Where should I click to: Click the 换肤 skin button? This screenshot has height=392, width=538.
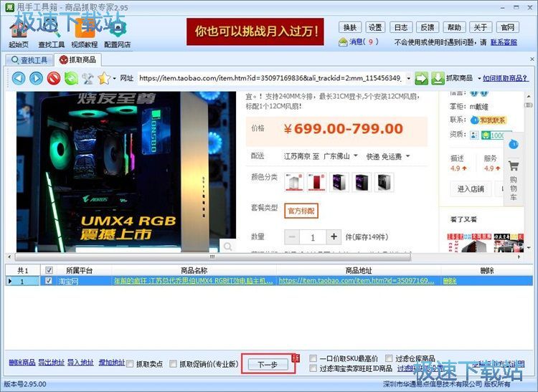(349, 27)
